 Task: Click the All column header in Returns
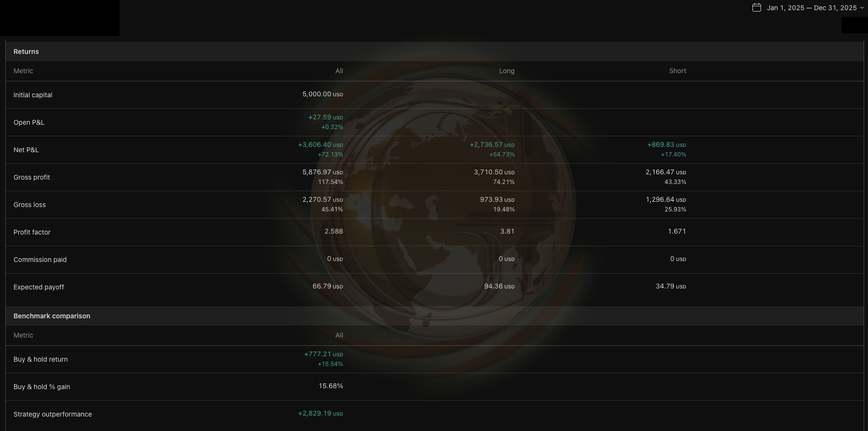tap(339, 71)
